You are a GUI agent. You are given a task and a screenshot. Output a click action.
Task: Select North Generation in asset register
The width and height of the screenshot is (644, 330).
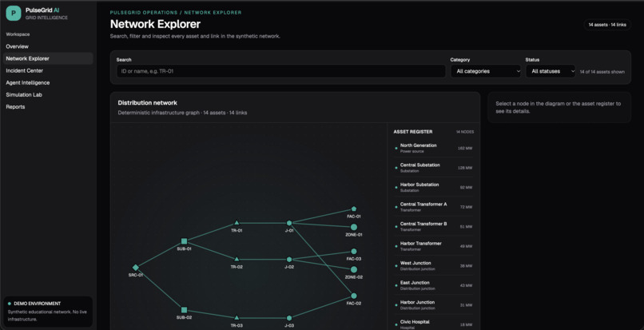(x=434, y=148)
